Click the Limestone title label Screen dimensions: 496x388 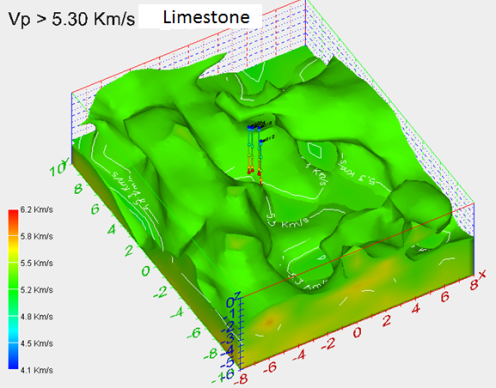(x=206, y=17)
